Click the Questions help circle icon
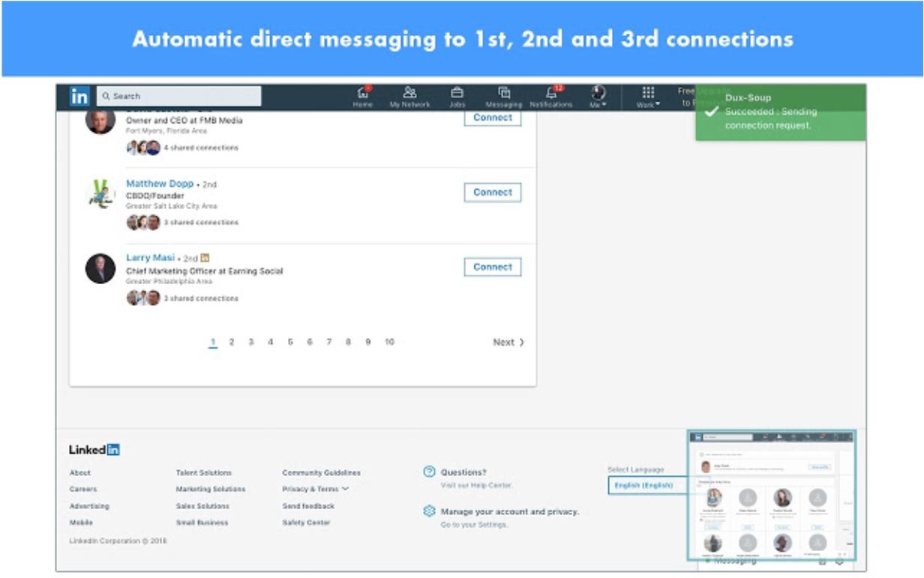 (429, 472)
